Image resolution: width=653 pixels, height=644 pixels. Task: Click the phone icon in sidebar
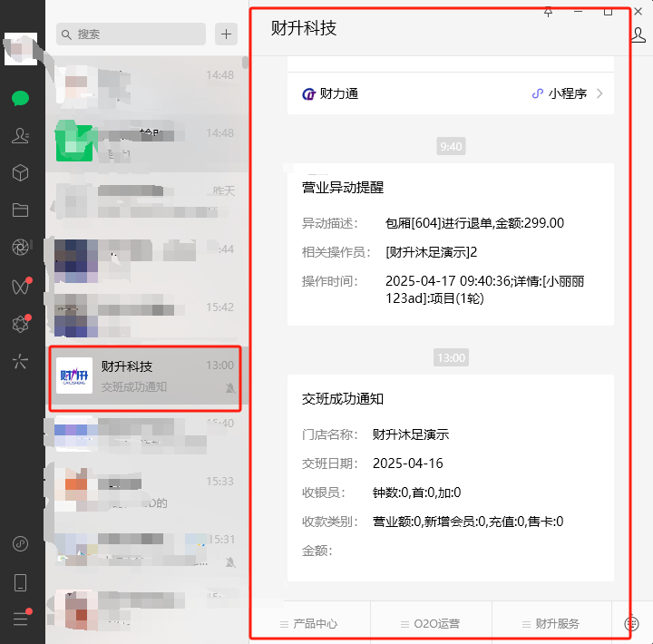[20, 582]
